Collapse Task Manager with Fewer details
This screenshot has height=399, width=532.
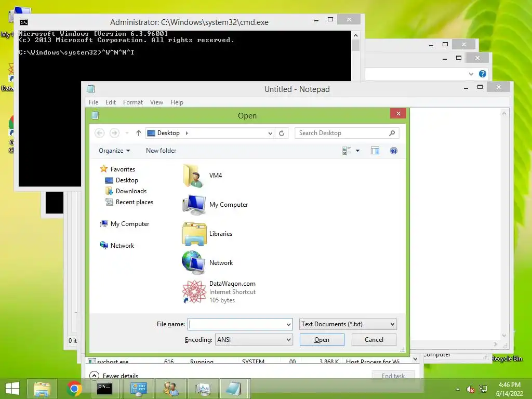click(x=114, y=376)
